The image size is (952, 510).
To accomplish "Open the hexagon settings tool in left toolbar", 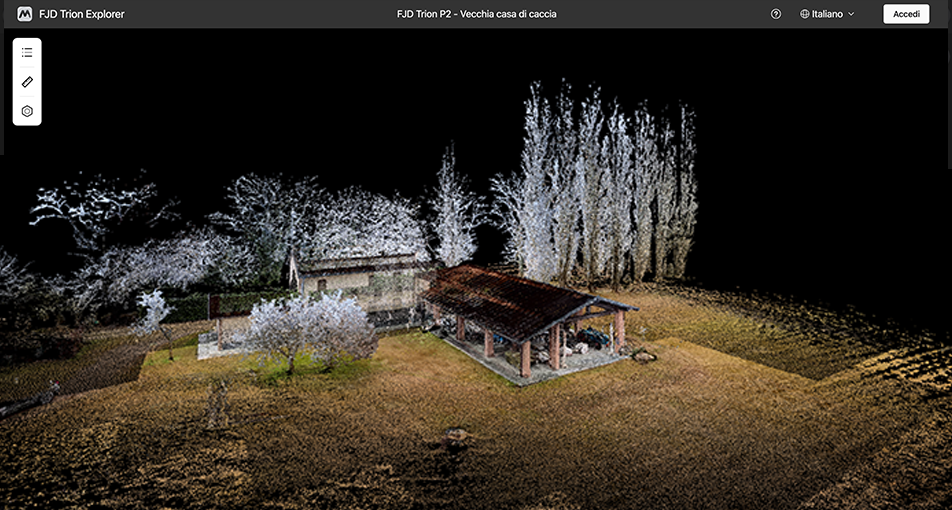I will pos(27,111).
